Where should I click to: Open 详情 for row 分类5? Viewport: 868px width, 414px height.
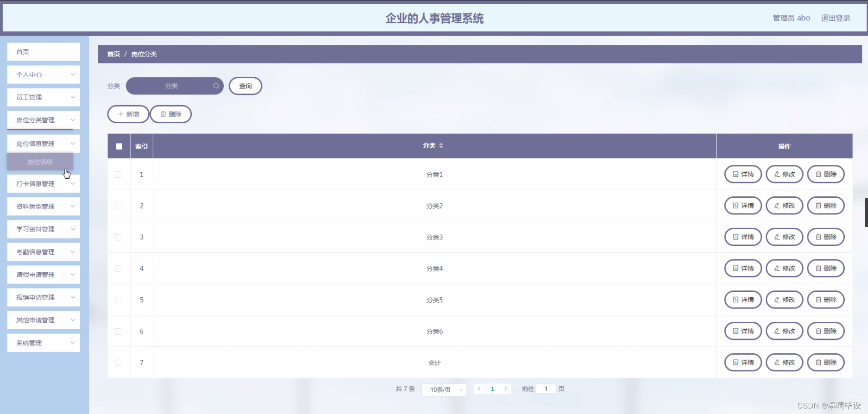[x=743, y=300]
